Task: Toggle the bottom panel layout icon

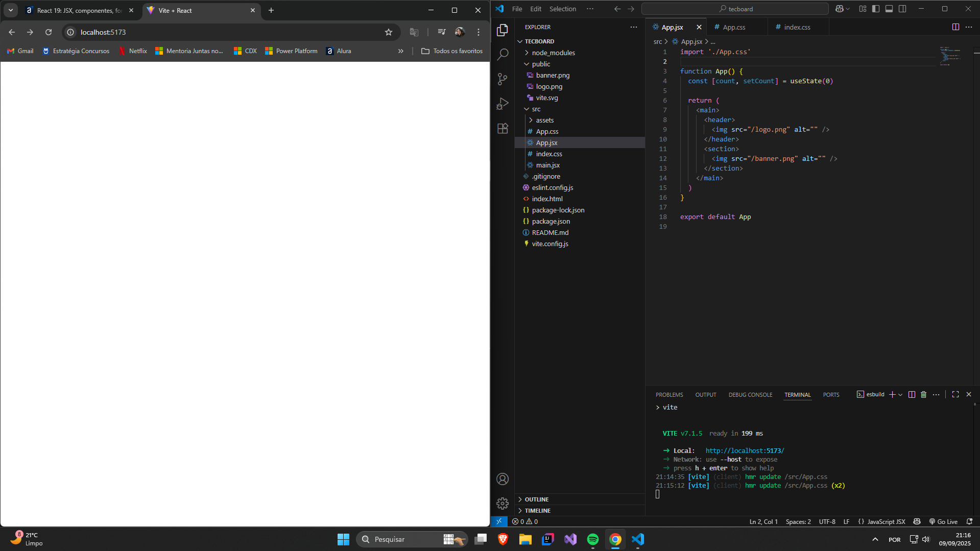Action: click(x=889, y=9)
